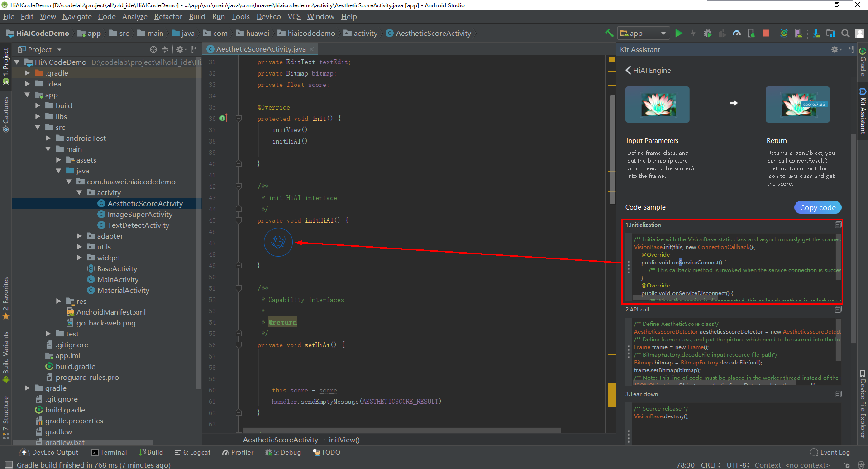Open the Refactor menu

coord(168,17)
